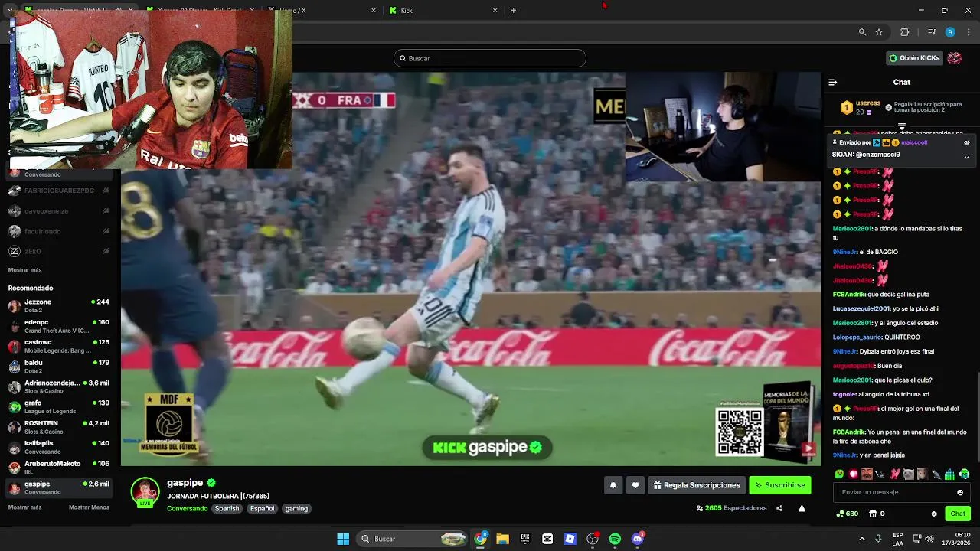Click the Regala Suscripciones button

click(697, 485)
